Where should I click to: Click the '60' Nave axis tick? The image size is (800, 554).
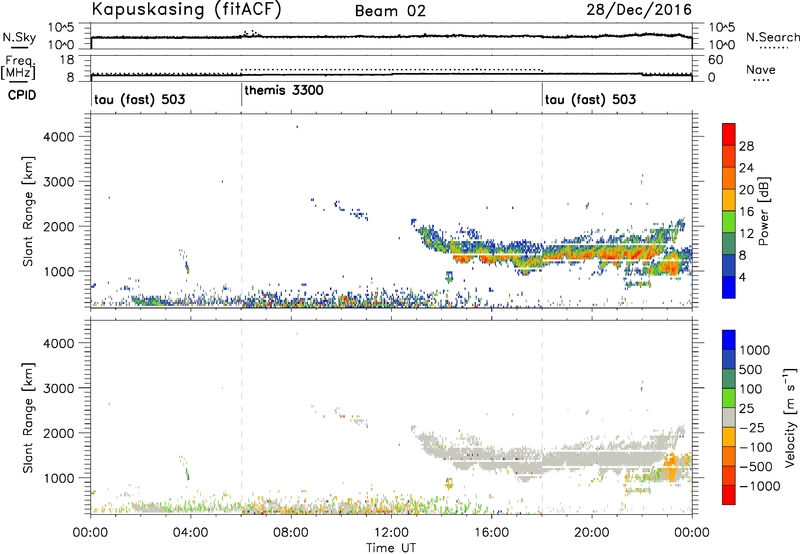(716, 60)
